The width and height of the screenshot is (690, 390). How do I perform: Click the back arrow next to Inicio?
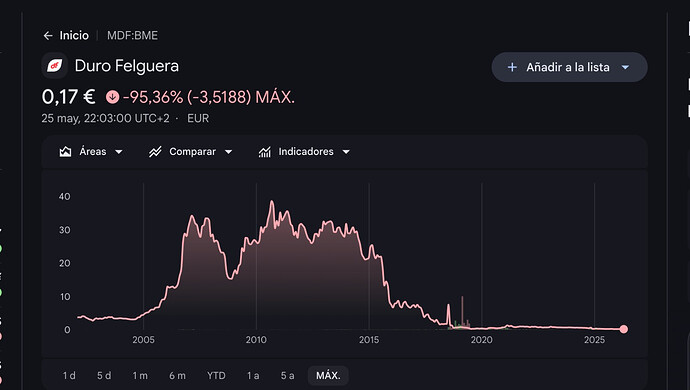[48, 36]
